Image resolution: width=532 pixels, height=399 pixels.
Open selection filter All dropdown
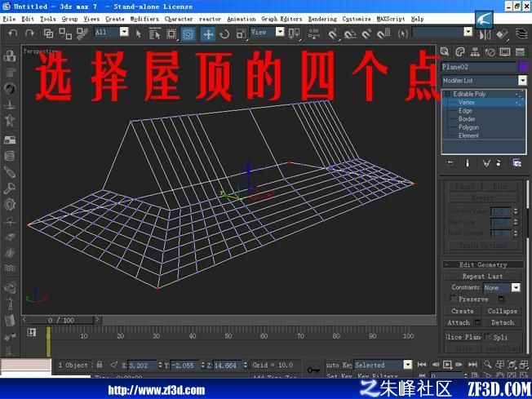(x=125, y=32)
